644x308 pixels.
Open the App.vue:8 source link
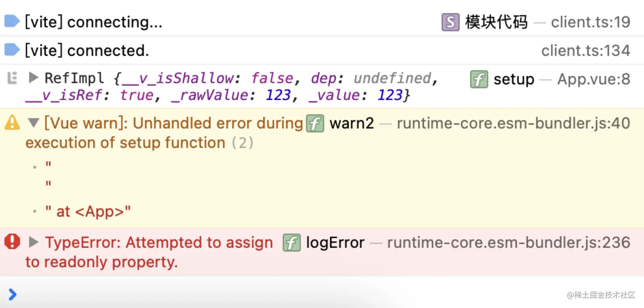[x=594, y=79]
